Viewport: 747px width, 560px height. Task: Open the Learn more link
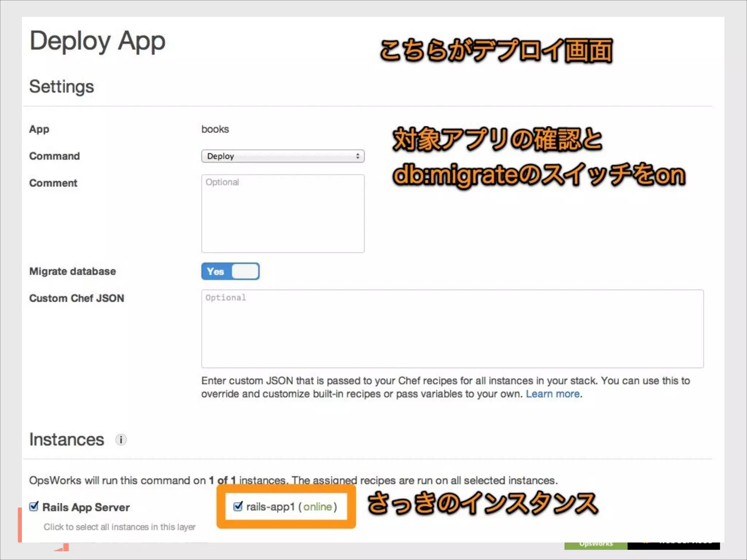click(553, 394)
